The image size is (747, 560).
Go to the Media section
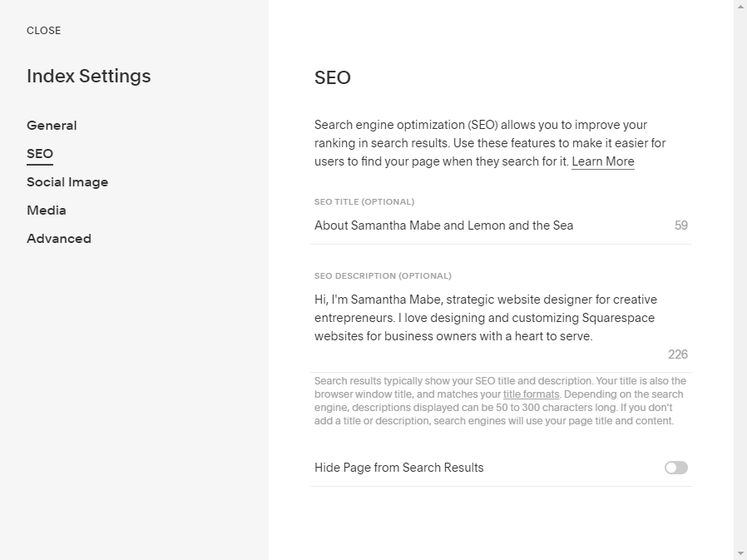click(x=47, y=211)
